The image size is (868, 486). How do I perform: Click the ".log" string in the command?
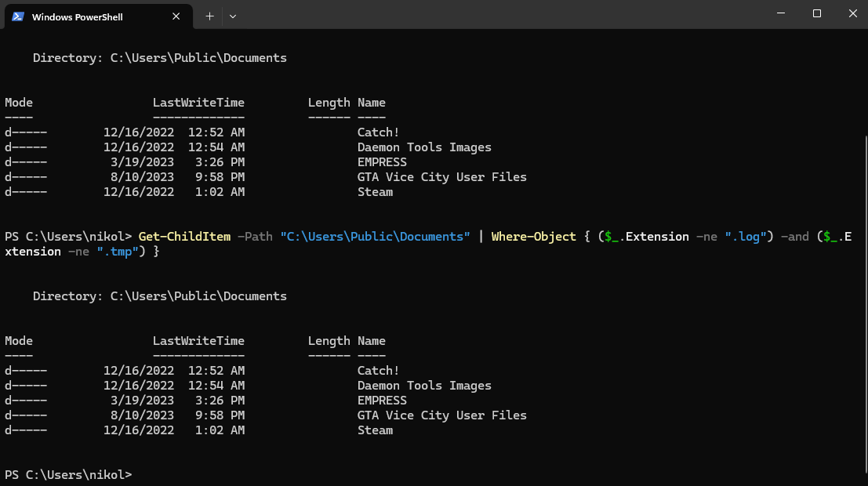click(x=746, y=237)
